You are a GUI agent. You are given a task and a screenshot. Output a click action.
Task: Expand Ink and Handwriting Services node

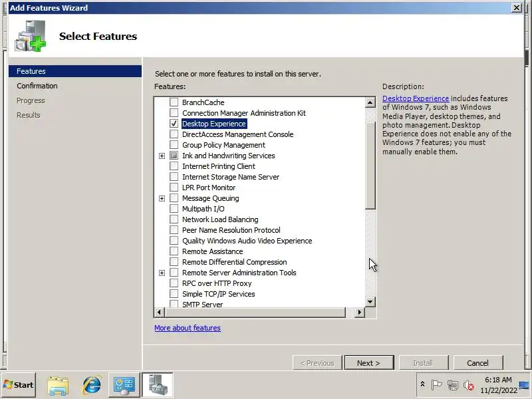click(x=162, y=156)
